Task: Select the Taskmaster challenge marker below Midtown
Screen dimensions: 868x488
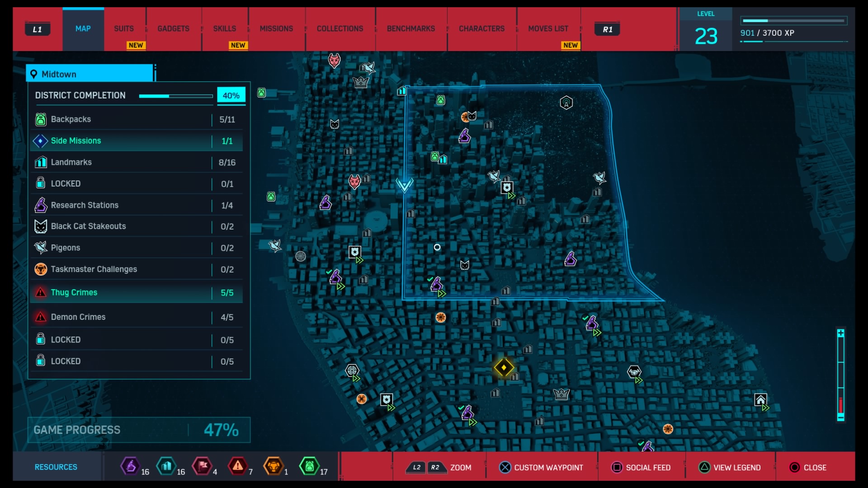Action: [x=441, y=317]
